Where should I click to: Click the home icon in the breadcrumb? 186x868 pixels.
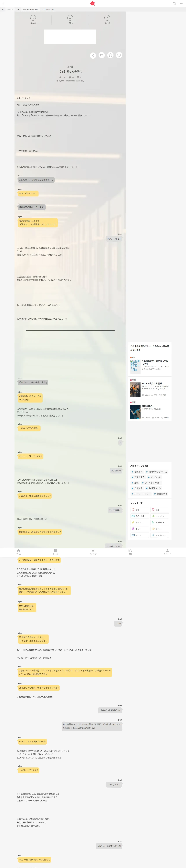[3, 9]
